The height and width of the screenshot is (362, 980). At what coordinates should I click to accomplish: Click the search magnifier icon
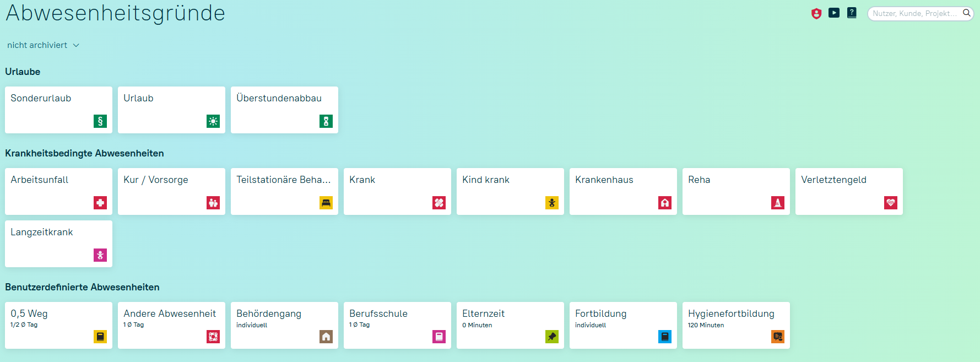click(966, 13)
